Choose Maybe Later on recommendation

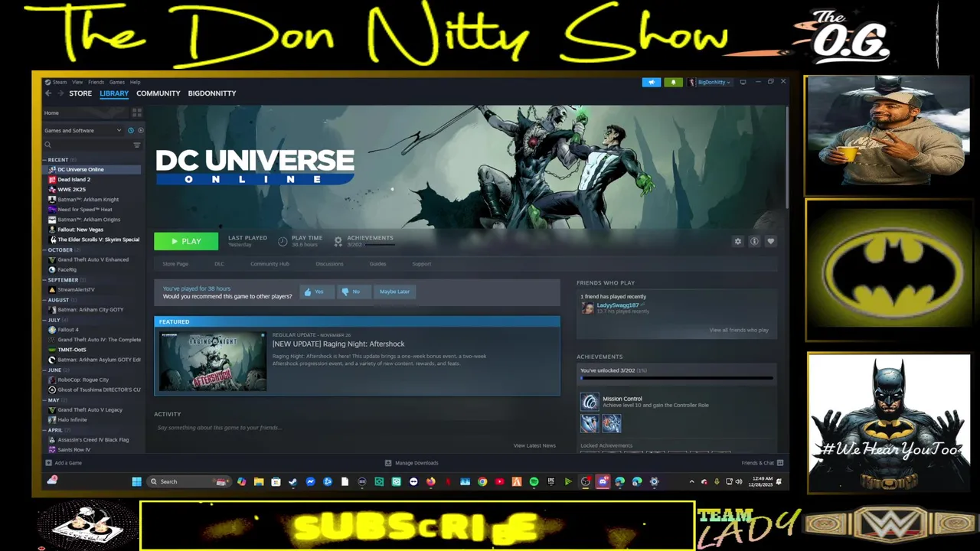pyautogui.click(x=394, y=292)
